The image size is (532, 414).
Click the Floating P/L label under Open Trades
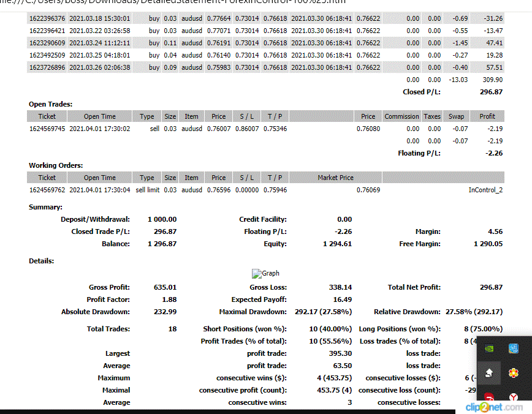click(x=419, y=153)
